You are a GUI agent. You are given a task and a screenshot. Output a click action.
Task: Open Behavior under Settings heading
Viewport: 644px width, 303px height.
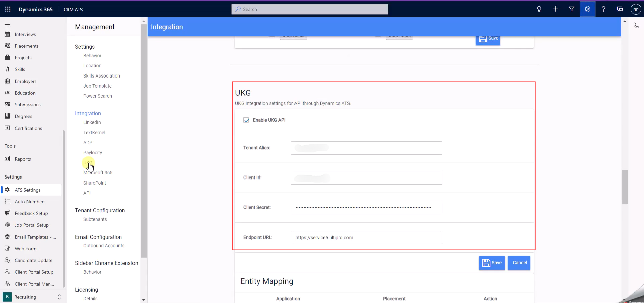click(x=92, y=56)
